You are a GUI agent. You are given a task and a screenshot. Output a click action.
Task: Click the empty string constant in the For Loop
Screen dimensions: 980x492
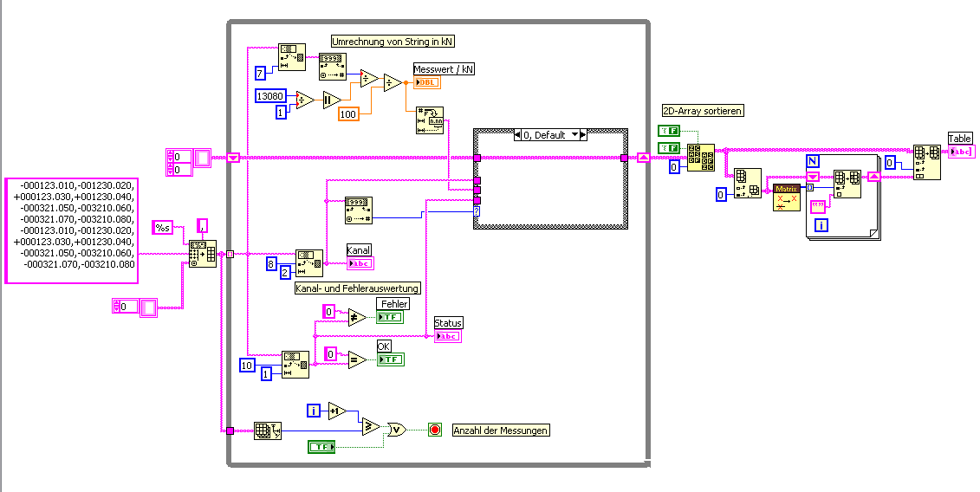pyautogui.click(x=817, y=207)
